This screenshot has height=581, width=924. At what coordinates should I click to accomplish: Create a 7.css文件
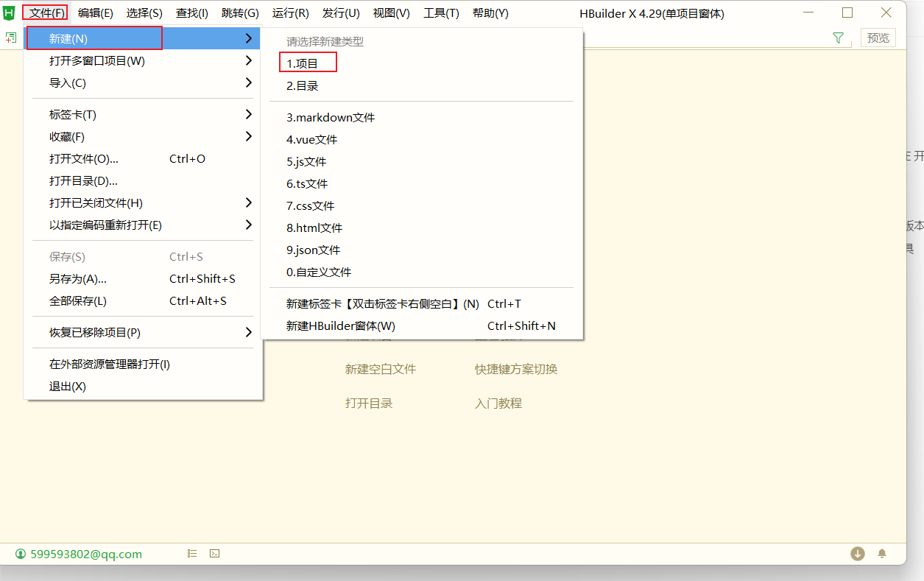[x=422, y=205]
